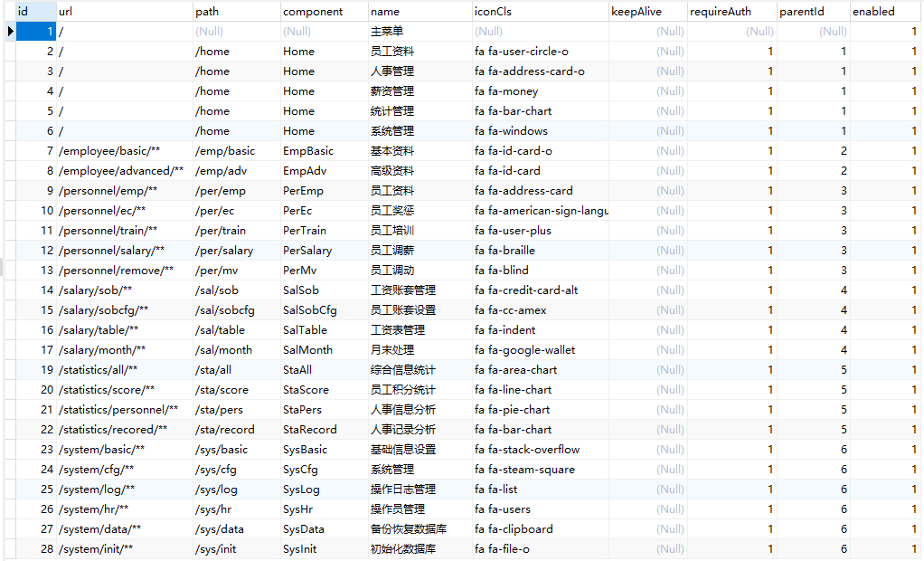This screenshot has width=924, height=561.
Task: Select path cell '/sys/init'
Action: point(236,549)
